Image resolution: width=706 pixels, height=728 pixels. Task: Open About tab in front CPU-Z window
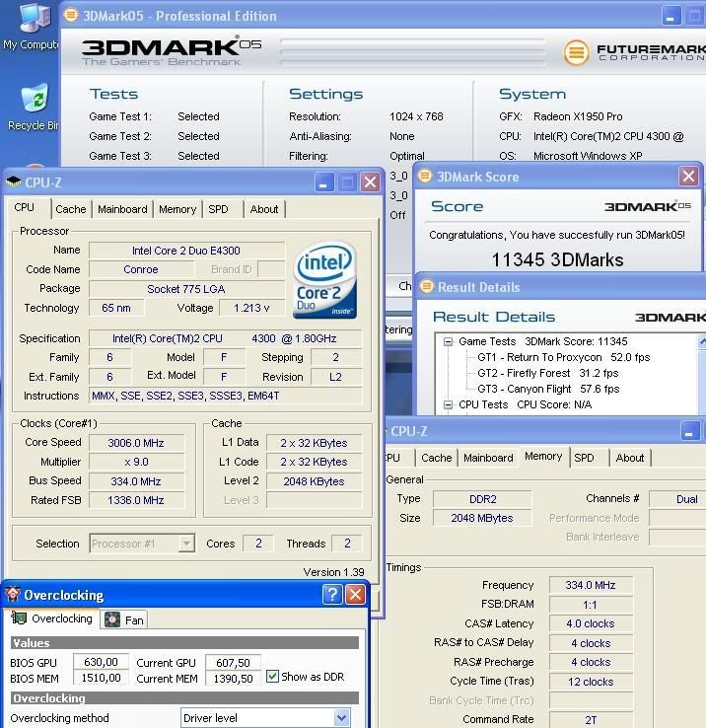click(264, 209)
